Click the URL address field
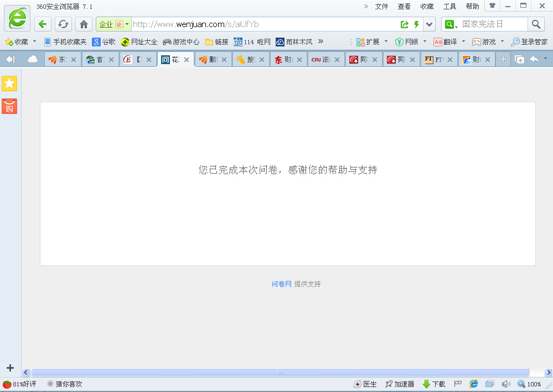This screenshot has width=553, height=392. pos(265,24)
